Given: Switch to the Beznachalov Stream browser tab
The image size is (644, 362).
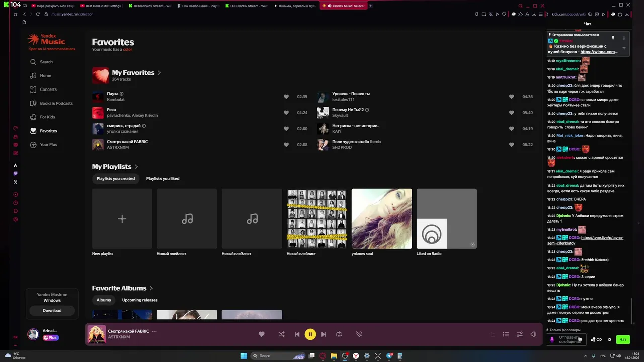Looking at the screenshot, I should [x=149, y=6].
